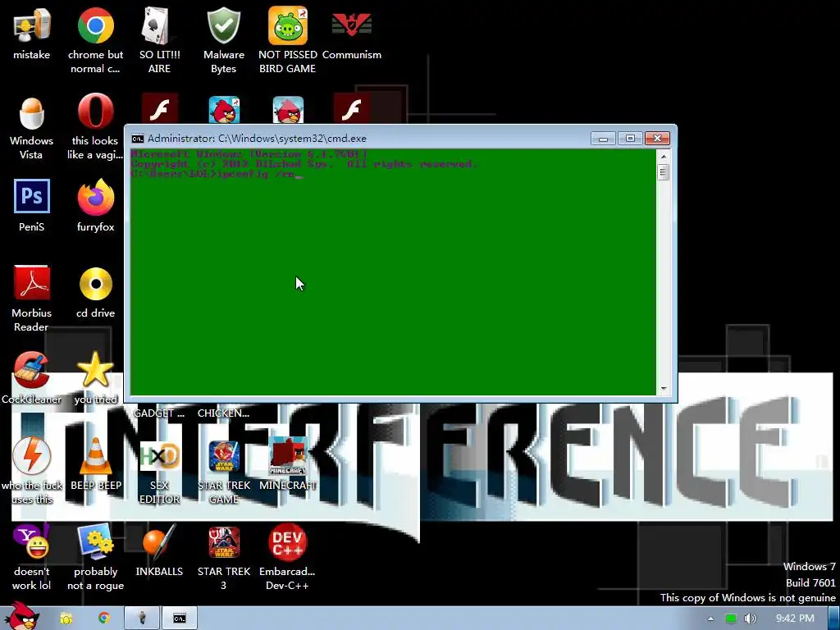The image size is (840, 630).
Task: Select the 'cd drive' disc icon
Action: pyautogui.click(x=95, y=283)
